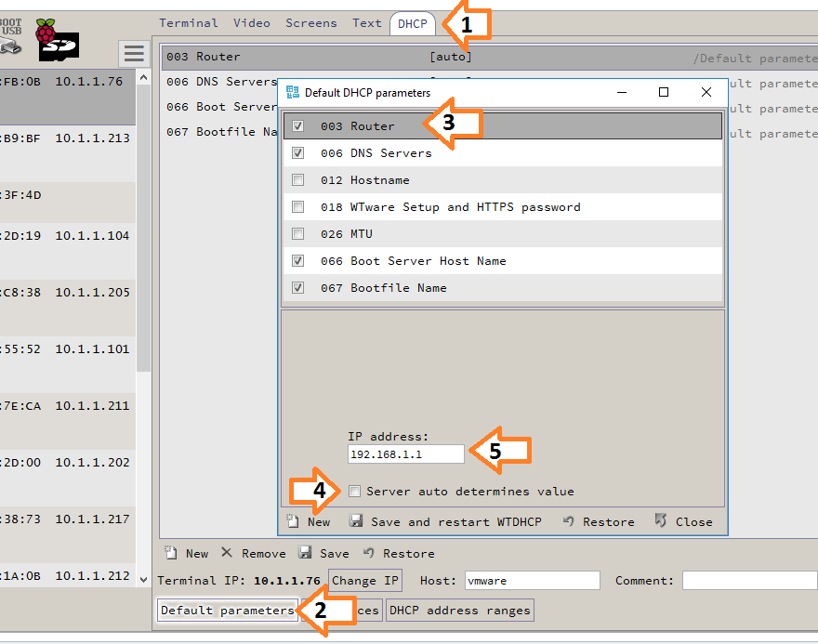The image size is (818, 644).
Task: Open the hamburger menu
Action: pos(134,53)
